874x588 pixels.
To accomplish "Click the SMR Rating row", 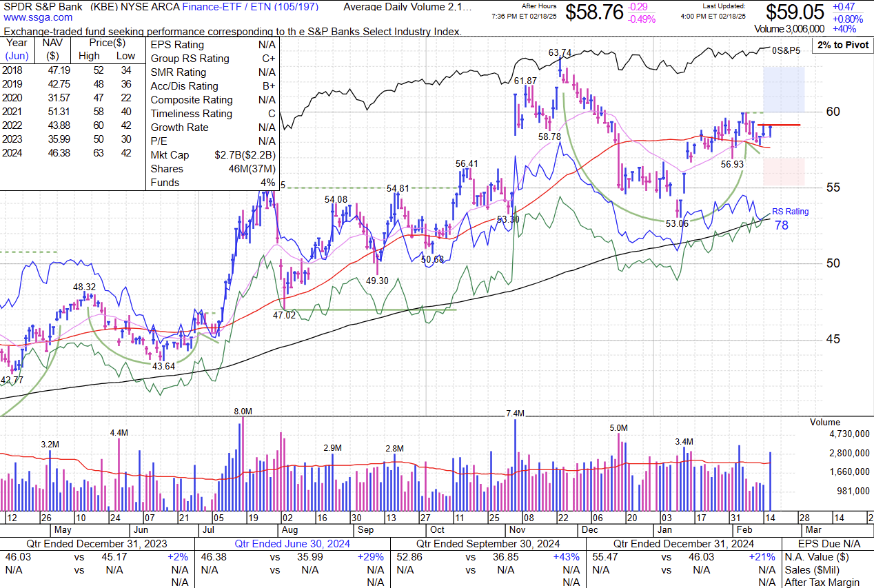I will tap(213, 72).
